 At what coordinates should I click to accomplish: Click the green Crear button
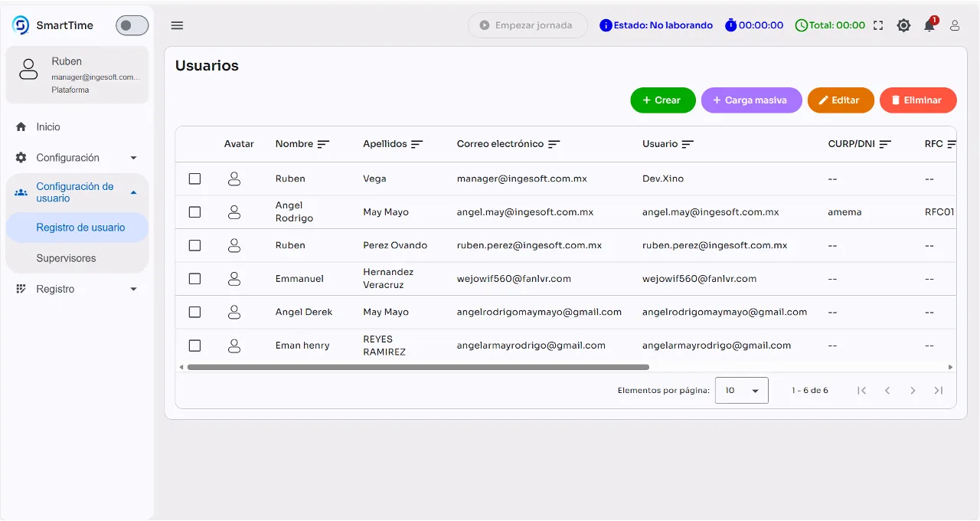[x=662, y=100]
